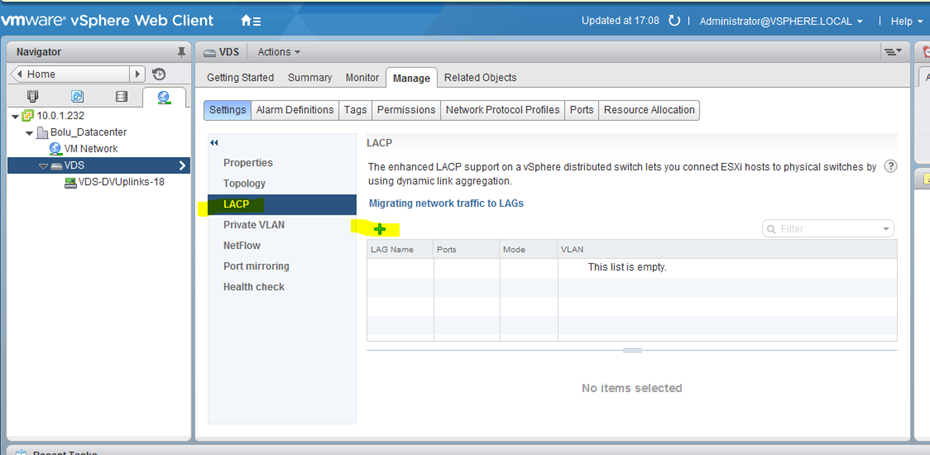Sort by VLAN column header
Screen dimensions: 930x455
[x=728, y=250]
